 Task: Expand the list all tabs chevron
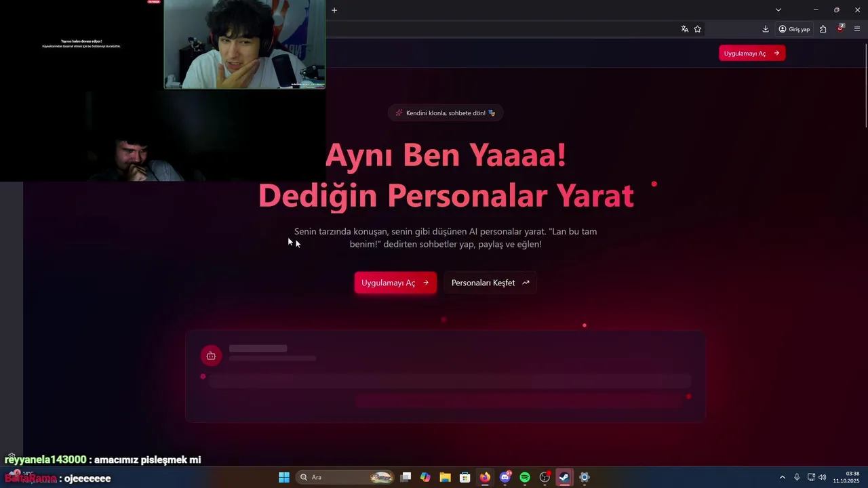(778, 10)
